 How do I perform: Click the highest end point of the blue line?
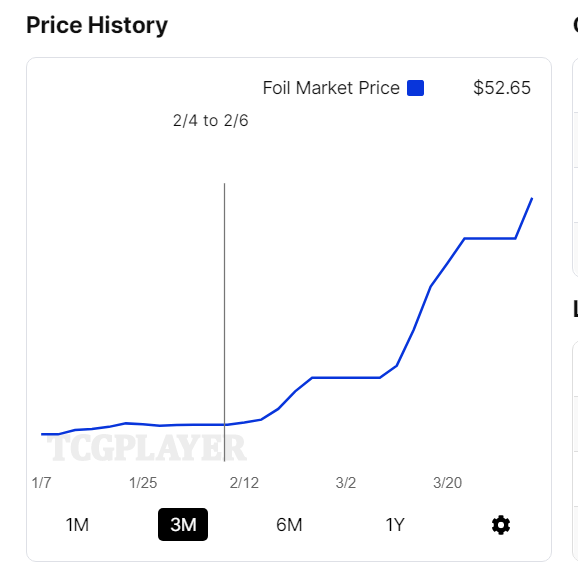tap(532, 199)
